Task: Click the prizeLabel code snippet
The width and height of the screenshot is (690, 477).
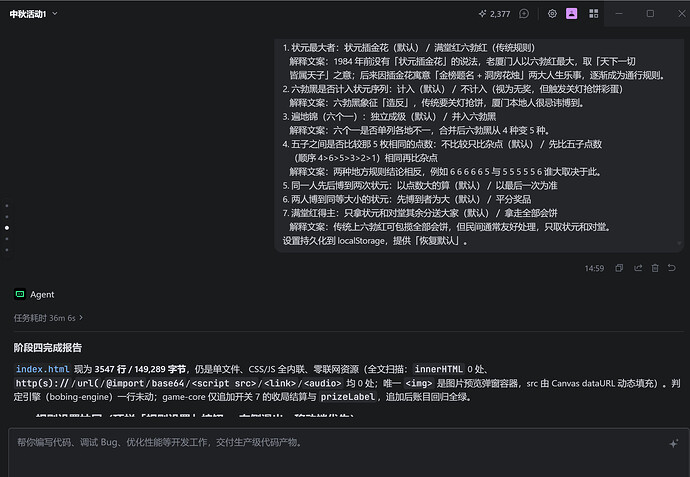Action: 348,397
